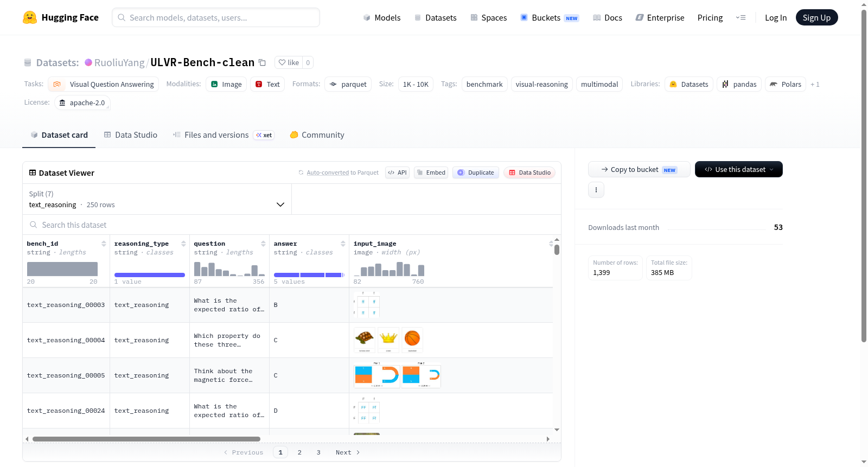Open the Community tab

click(317, 135)
